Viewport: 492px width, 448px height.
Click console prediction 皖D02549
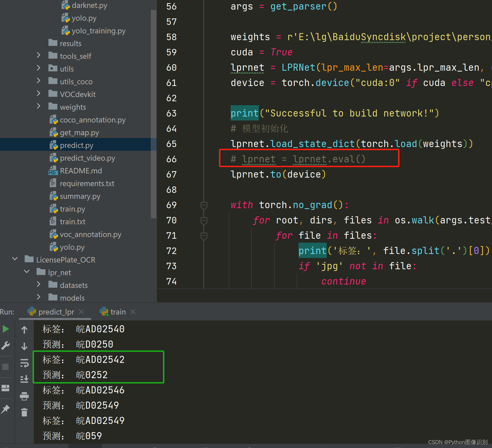point(98,405)
